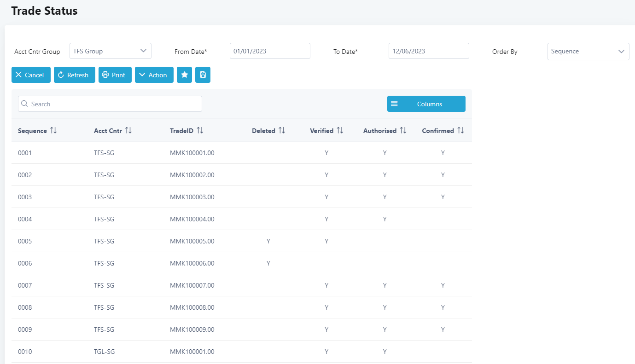Screen dimensions: 635x364
Task: Sort by Verified column arrows
Action: 340,131
